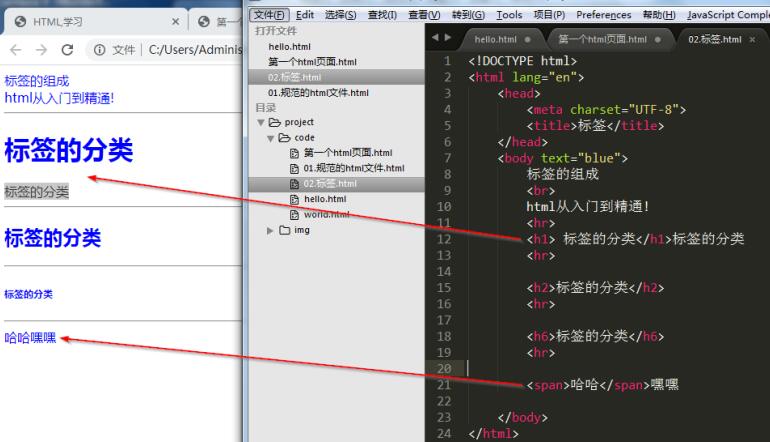Click line number 21 in the gutter
The width and height of the screenshot is (770, 442).
[x=444, y=385]
